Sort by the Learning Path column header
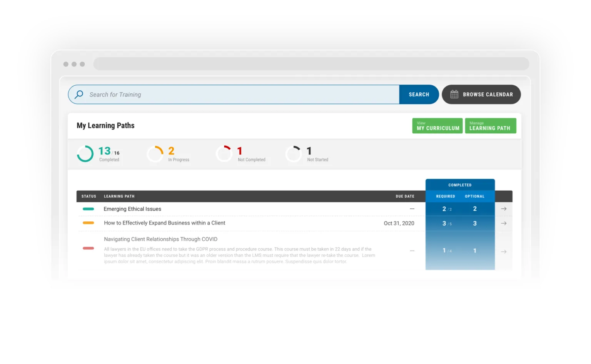The width and height of the screenshot is (591, 364). pyautogui.click(x=119, y=196)
